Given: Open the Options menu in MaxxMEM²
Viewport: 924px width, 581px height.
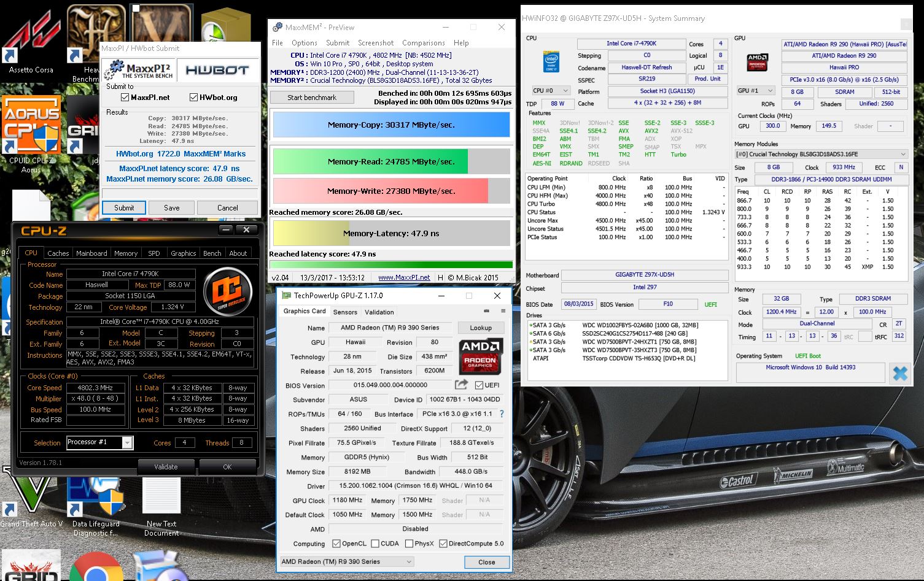Looking at the screenshot, I should click(x=305, y=43).
